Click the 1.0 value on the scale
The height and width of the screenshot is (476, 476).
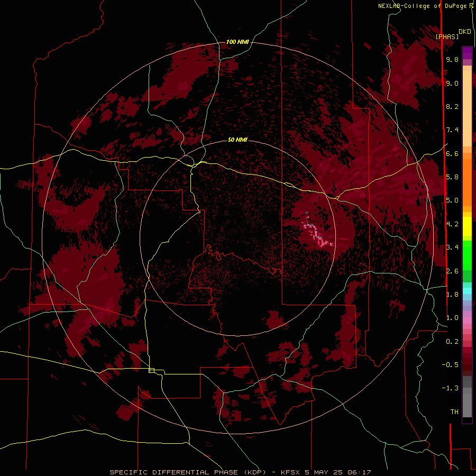pyautogui.click(x=452, y=318)
